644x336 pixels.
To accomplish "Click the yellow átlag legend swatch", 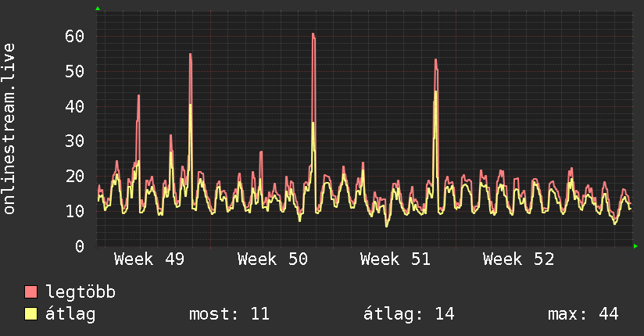I will tap(31, 315).
